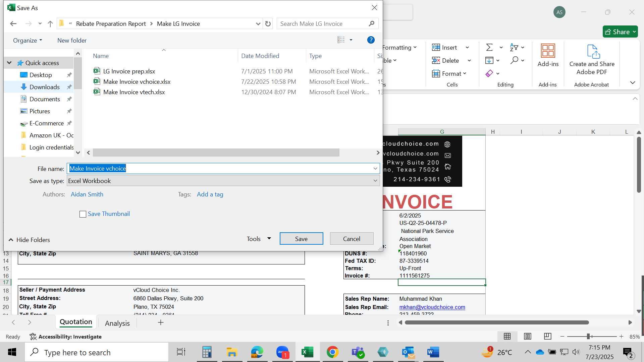Open Word from the taskbar

click(x=433, y=352)
